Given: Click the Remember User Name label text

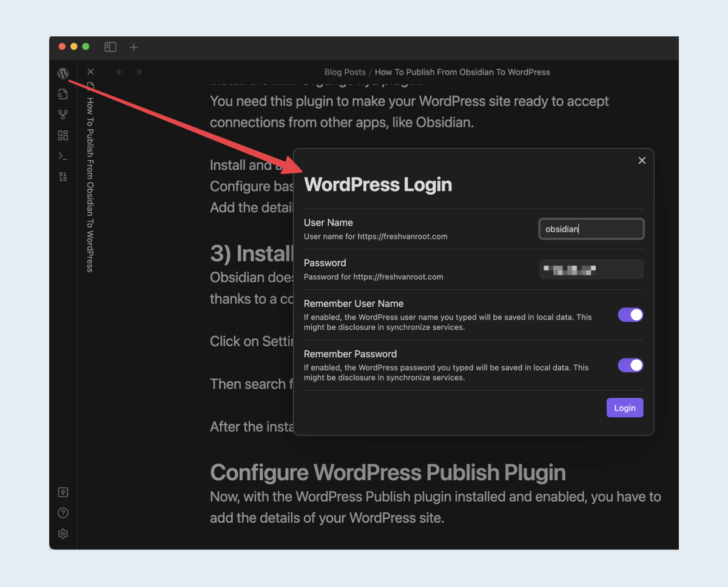Looking at the screenshot, I should [354, 304].
